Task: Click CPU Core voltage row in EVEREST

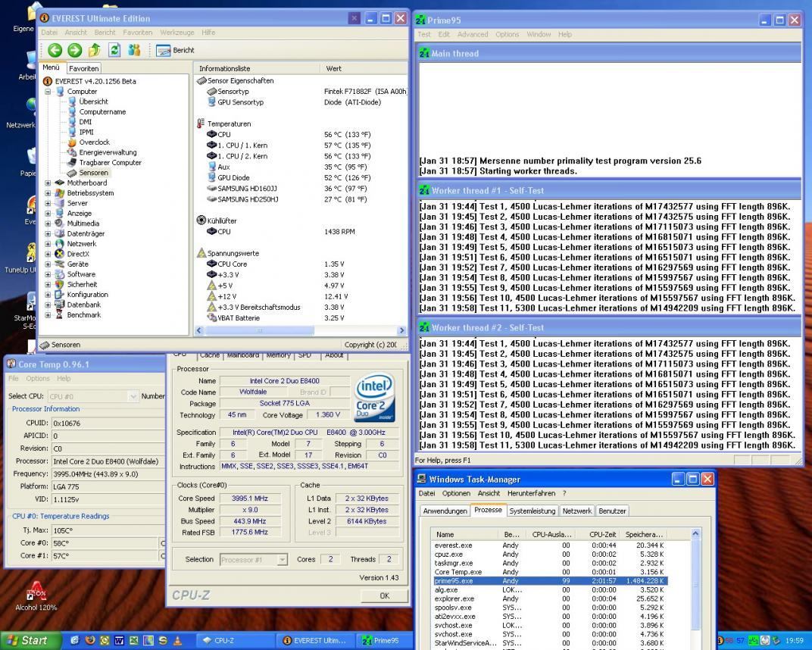Action: coord(301,264)
